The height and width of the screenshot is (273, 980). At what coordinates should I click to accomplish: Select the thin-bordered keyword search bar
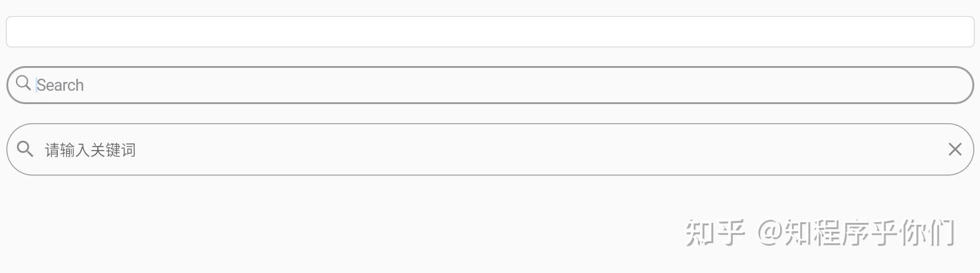tap(490, 149)
